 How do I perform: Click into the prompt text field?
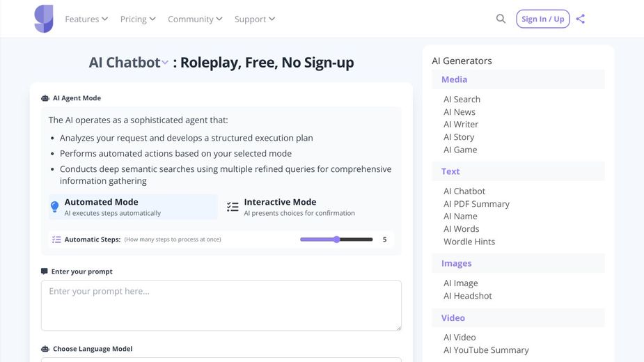pos(221,305)
